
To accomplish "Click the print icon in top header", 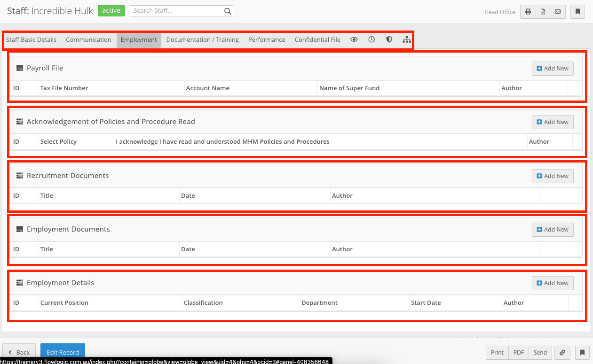I will [528, 12].
